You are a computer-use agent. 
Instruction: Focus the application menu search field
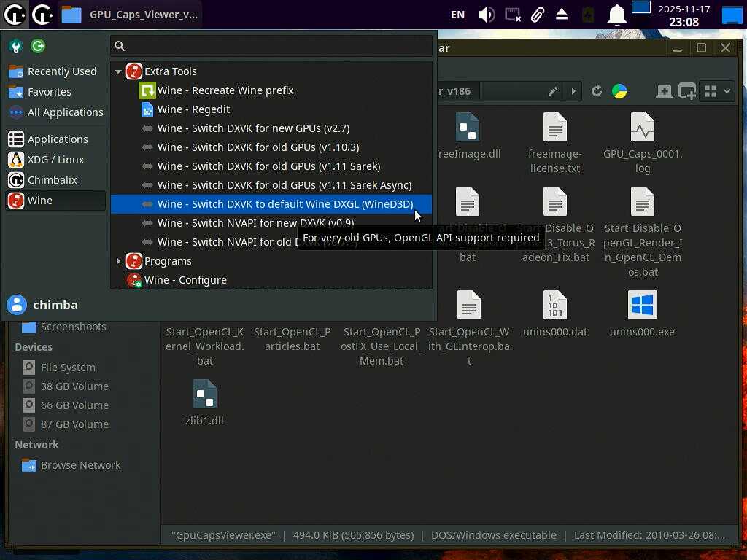271,46
